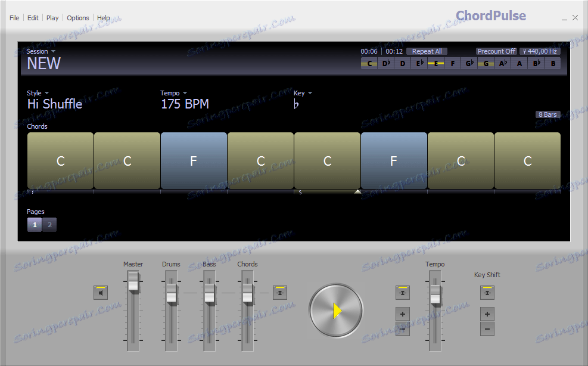Switch to page 2 in Pages
This screenshot has width=588, height=366.
(x=49, y=225)
